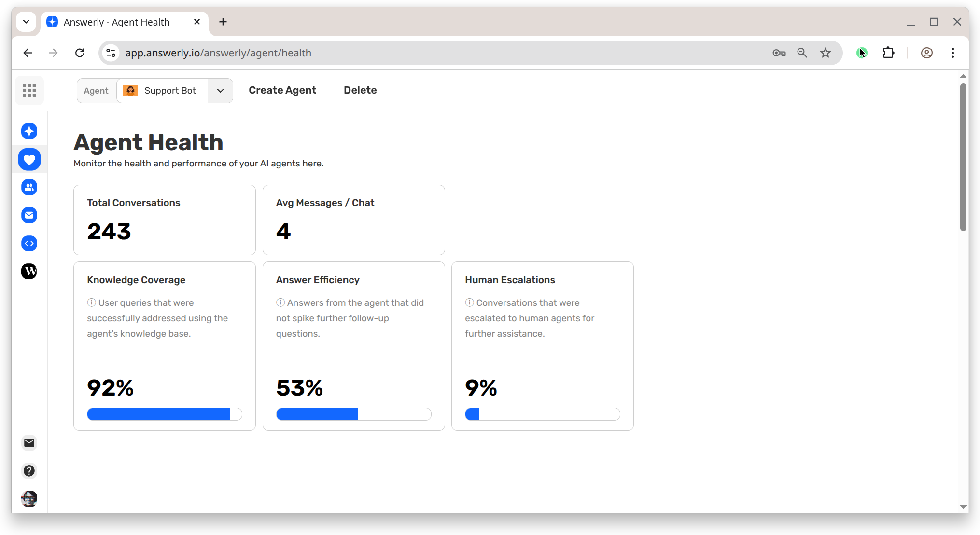Viewport: 980px width, 535px height.
Task: Open the mail icon near the bottom sidebar
Action: tap(29, 442)
